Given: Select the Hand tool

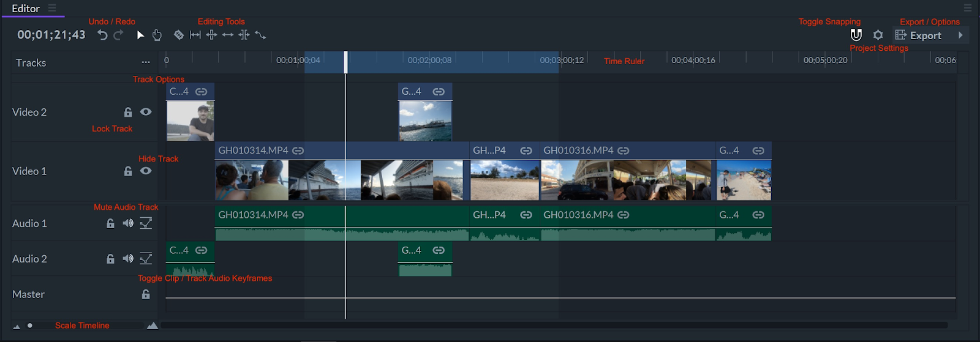Looking at the screenshot, I should (x=157, y=35).
